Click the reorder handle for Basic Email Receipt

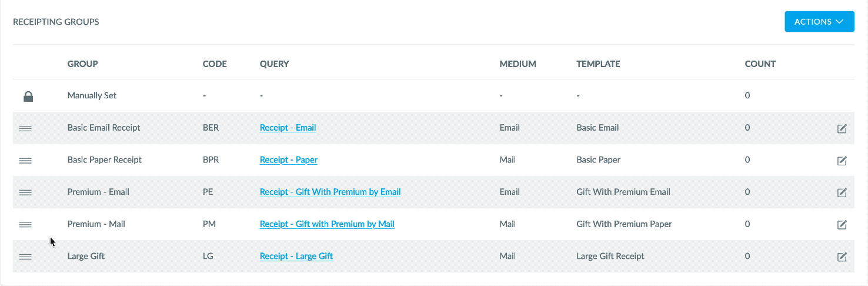pos(25,128)
